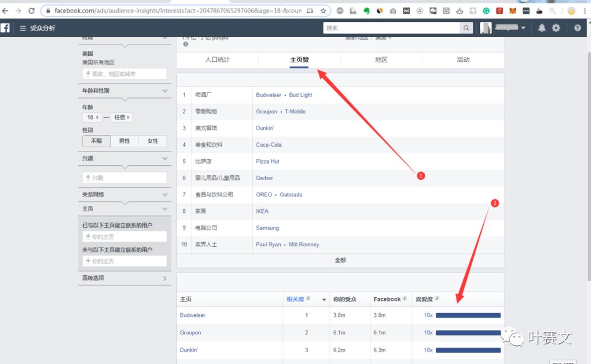591x364 pixels.
Task: Open Bud Light page link
Action: (300, 95)
